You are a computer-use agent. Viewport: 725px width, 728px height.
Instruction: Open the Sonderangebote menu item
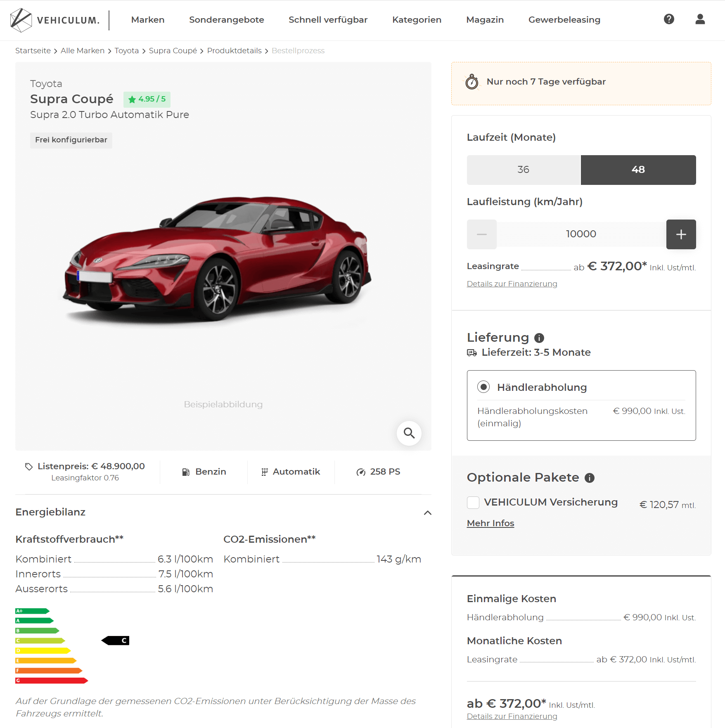[226, 20]
